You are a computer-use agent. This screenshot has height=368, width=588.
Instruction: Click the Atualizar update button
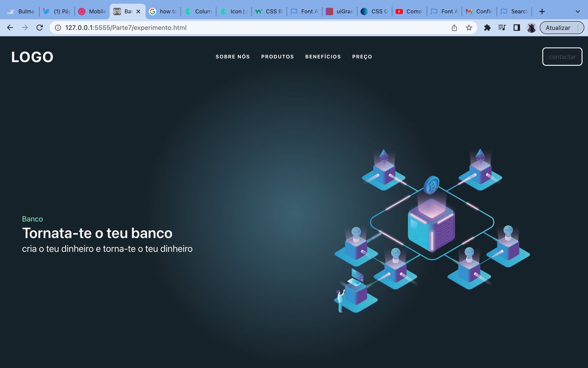coord(559,27)
